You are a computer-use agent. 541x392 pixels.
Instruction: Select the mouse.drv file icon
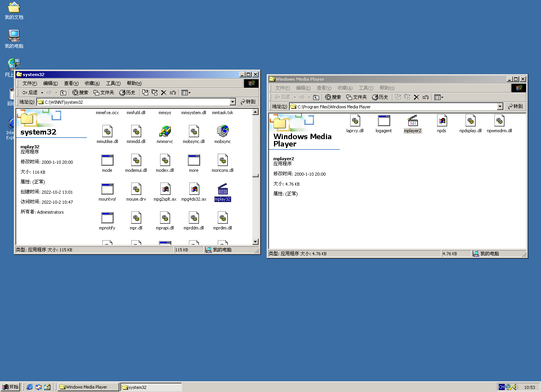[x=136, y=188]
